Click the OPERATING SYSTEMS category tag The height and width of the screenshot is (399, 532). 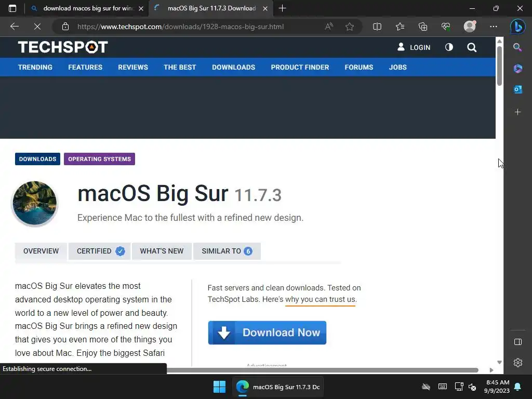coord(99,159)
